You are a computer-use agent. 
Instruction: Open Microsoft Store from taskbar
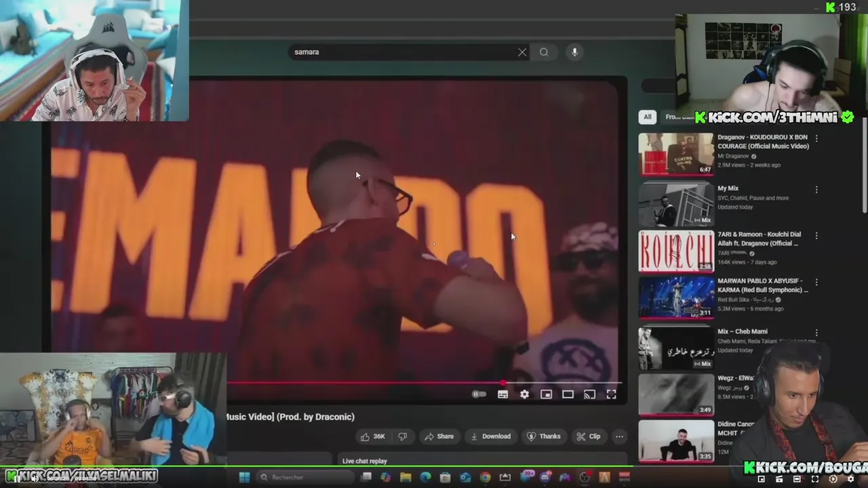(x=446, y=477)
